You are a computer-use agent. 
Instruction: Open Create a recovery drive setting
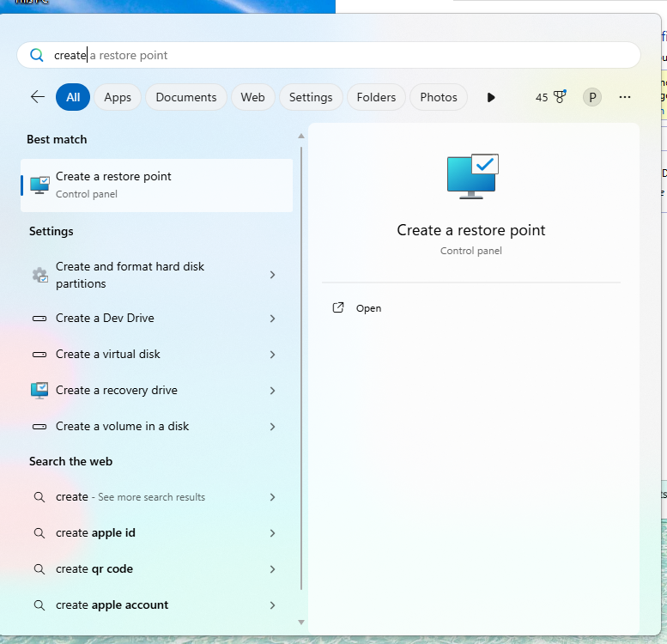click(x=156, y=391)
